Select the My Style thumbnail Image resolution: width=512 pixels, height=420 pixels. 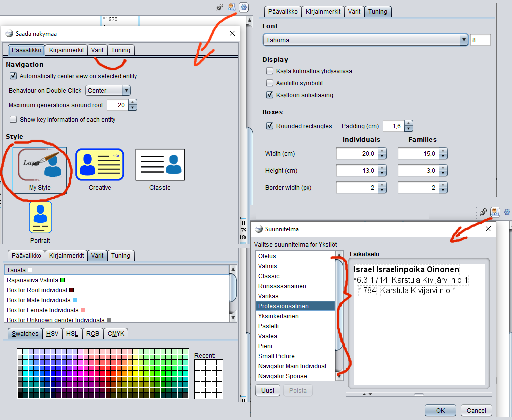(40, 170)
